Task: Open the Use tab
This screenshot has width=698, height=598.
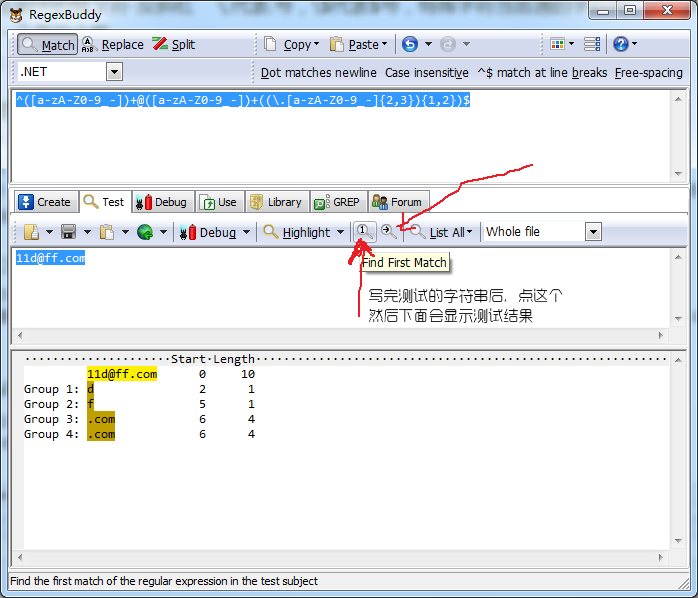Action: point(219,202)
